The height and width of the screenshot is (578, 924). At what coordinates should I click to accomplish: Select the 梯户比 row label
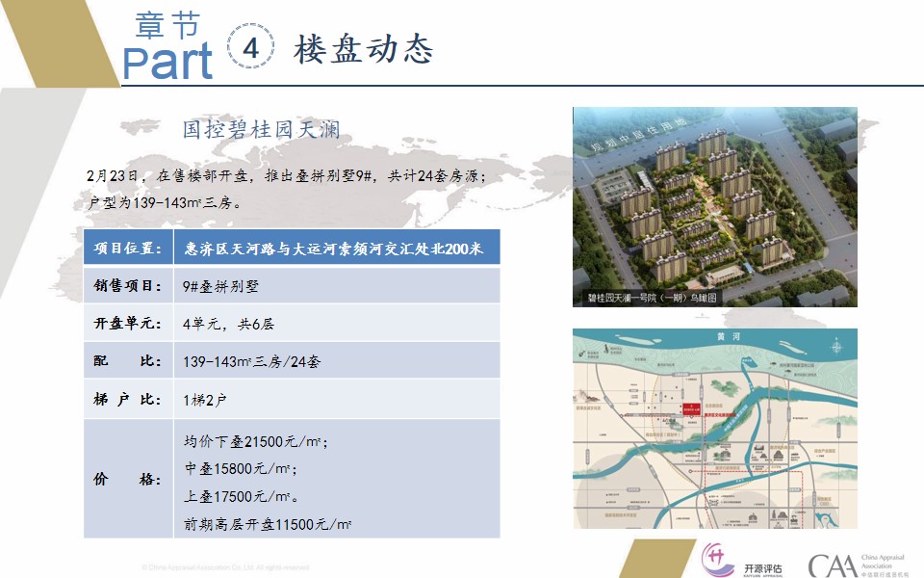click(x=128, y=399)
